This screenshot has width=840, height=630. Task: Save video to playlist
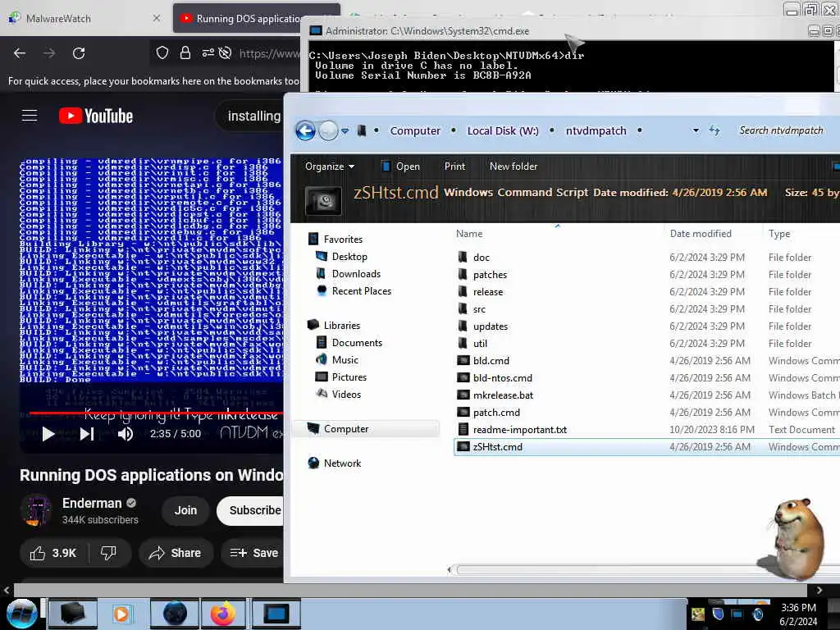(254, 553)
